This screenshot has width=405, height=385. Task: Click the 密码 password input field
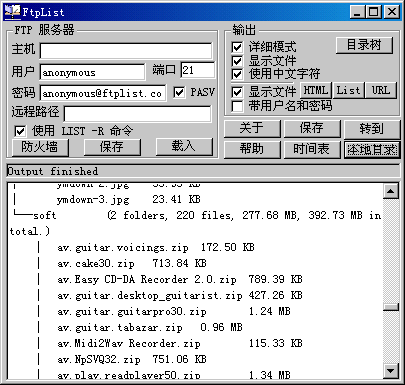[x=103, y=93]
